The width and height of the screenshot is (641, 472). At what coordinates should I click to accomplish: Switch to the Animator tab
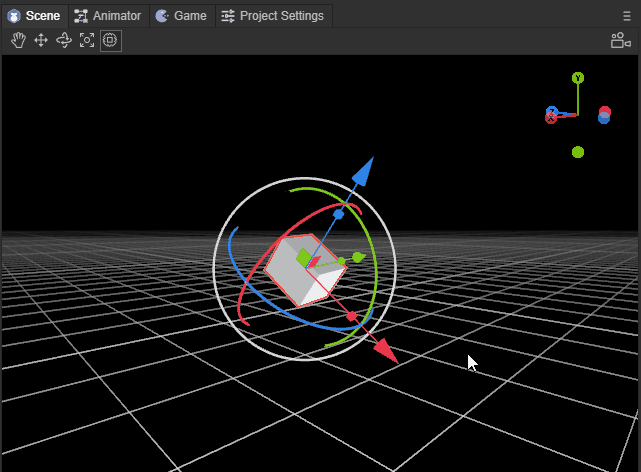pos(108,16)
